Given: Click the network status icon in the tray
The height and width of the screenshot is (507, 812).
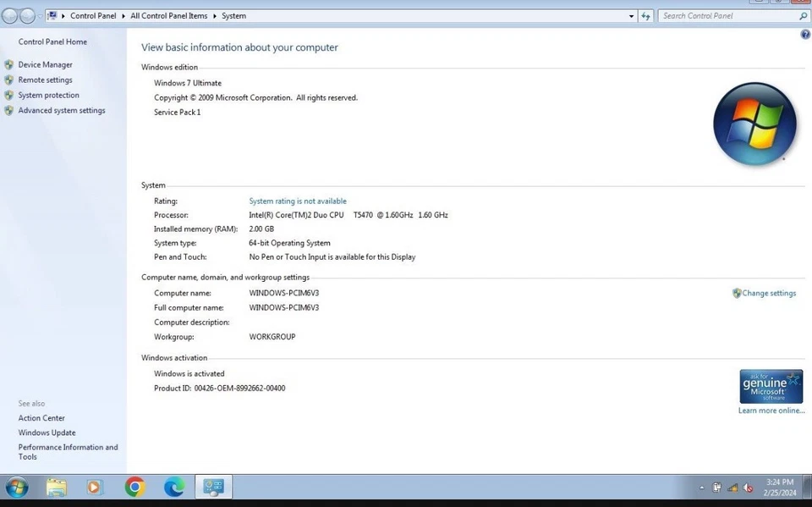Looking at the screenshot, I should coord(732,488).
